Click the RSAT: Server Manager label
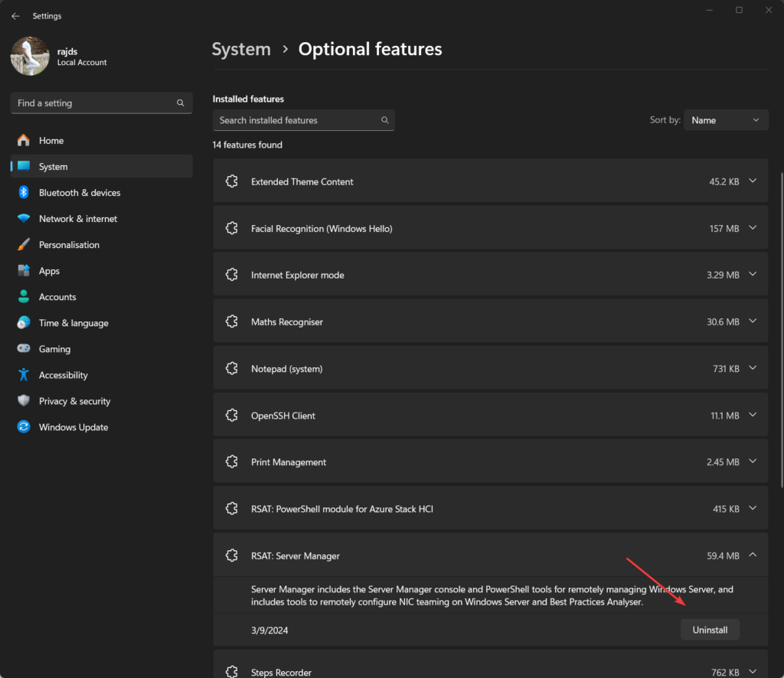 tap(295, 556)
